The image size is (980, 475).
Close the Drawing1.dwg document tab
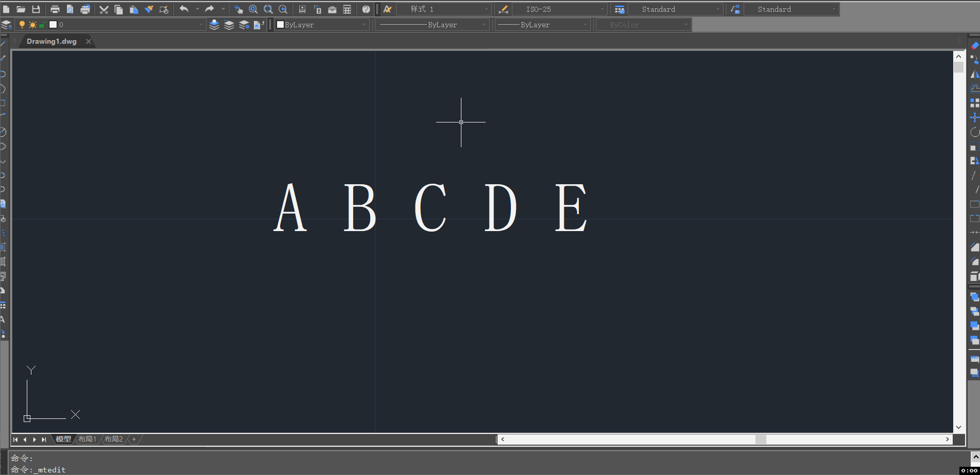tap(89, 41)
